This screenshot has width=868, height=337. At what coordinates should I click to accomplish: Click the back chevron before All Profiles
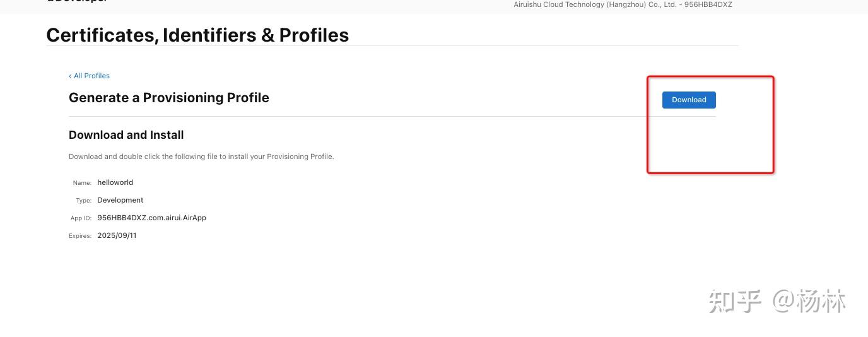pyautogui.click(x=70, y=76)
